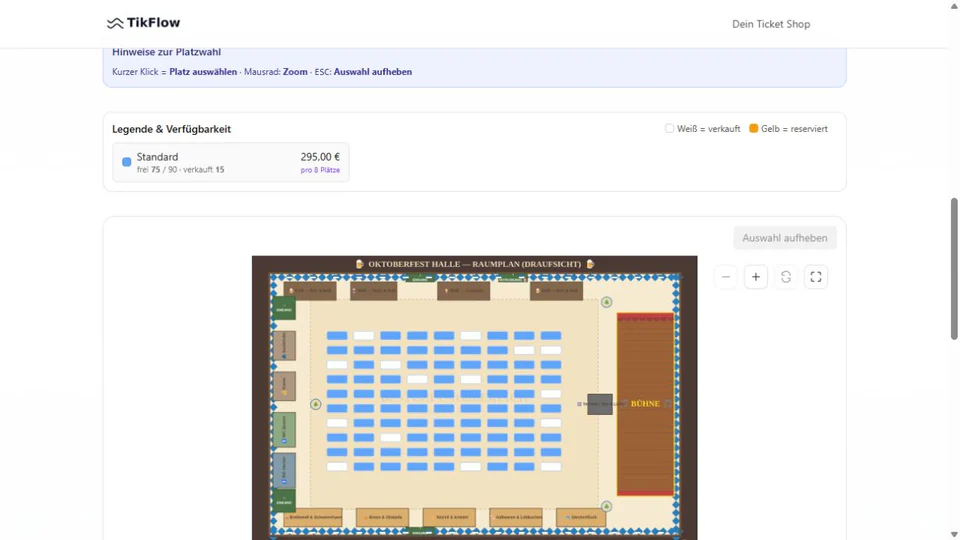Zoom out of the seat map with minus
This screenshot has height=540, width=960.
(x=726, y=277)
